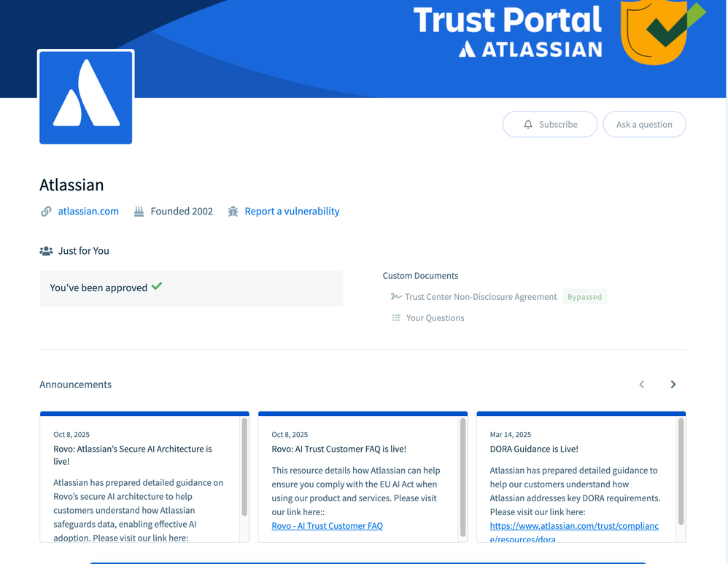Go to previous announcements with left chevron
This screenshot has width=728, height=564.
coord(642,385)
